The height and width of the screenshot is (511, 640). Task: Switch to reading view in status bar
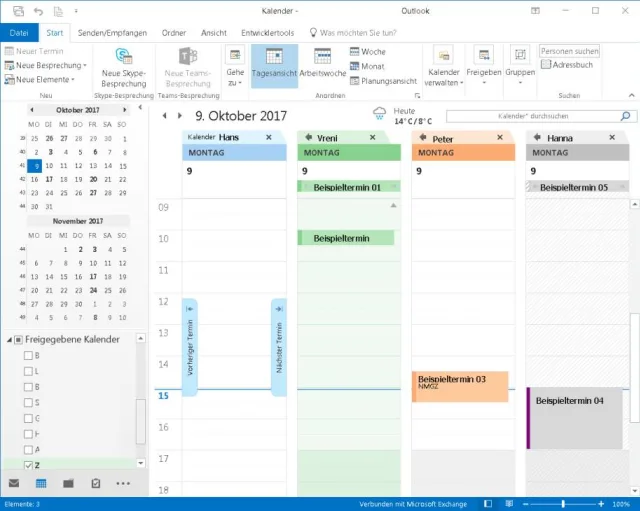point(509,504)
